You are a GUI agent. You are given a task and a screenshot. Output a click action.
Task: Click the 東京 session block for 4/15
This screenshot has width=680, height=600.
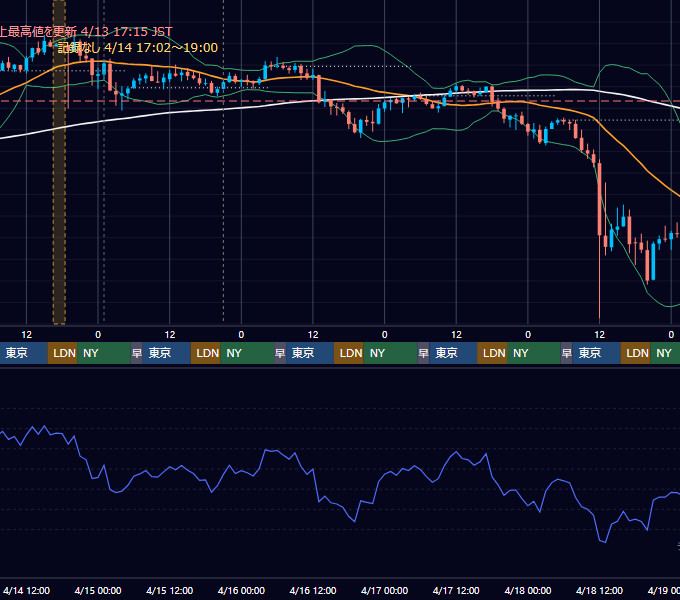click(x=167, y=353)
